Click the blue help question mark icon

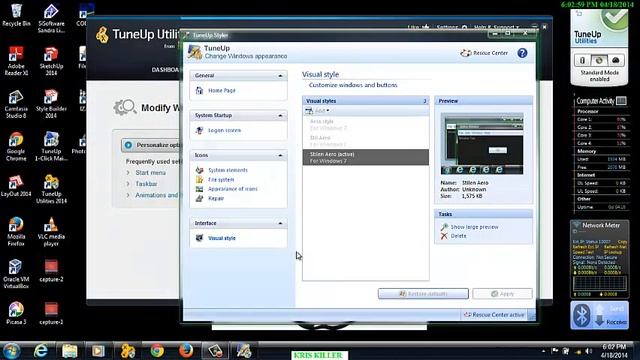tap(522, 53)
